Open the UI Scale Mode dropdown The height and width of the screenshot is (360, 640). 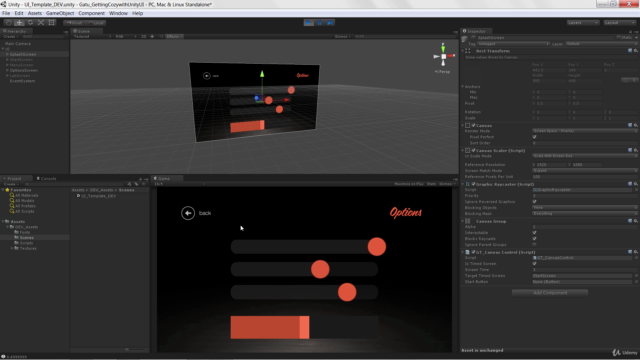point(585,156)
